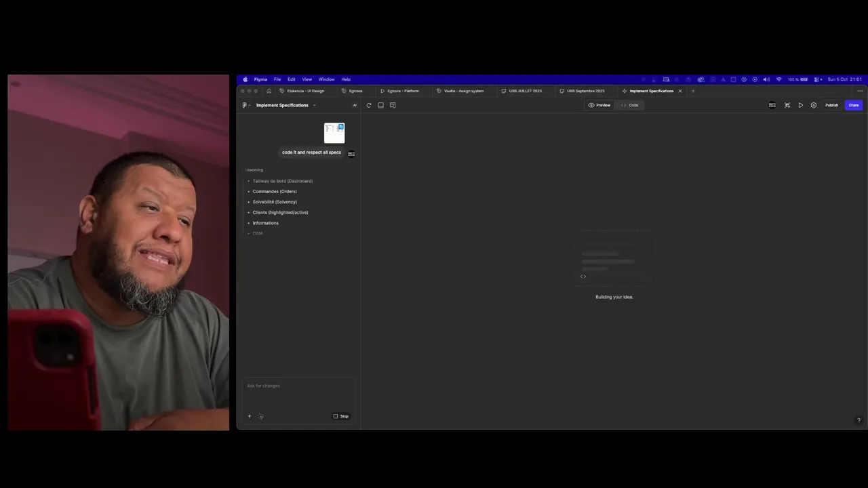
Task: Reload the preview with the refresh icon
Action: click(369, 105)
